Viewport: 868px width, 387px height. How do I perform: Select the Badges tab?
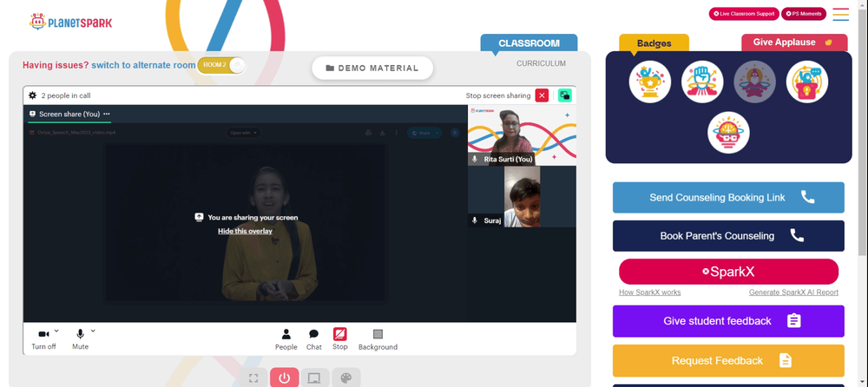tap(654, 43)
